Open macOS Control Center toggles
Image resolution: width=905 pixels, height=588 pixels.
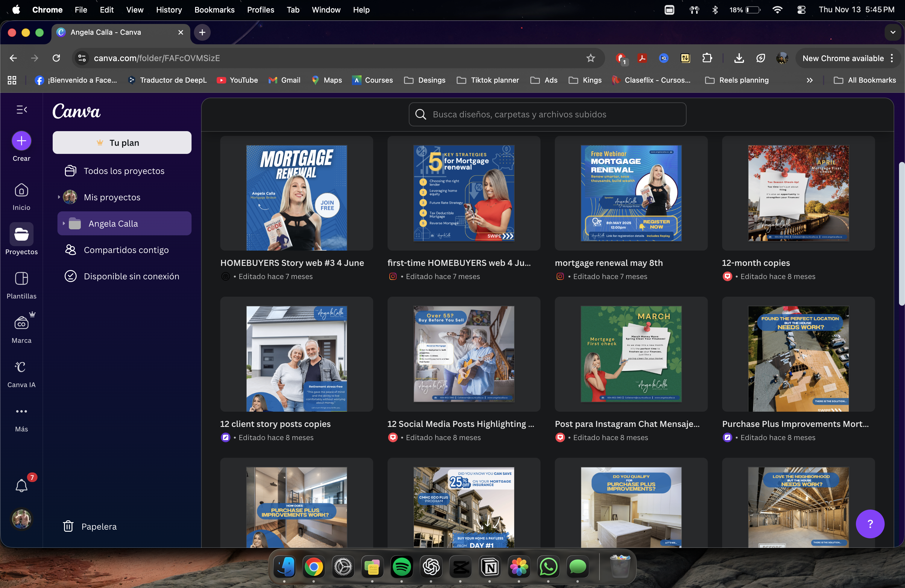coord(801,10)
